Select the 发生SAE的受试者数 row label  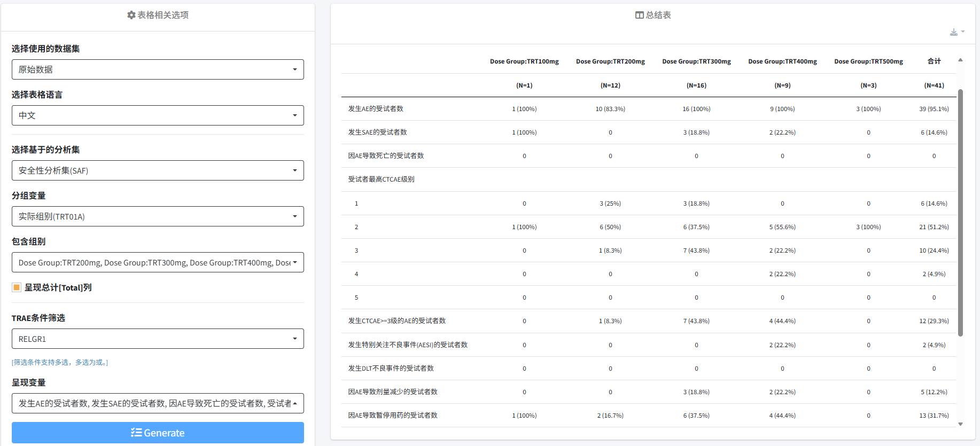tap(377, 132)
